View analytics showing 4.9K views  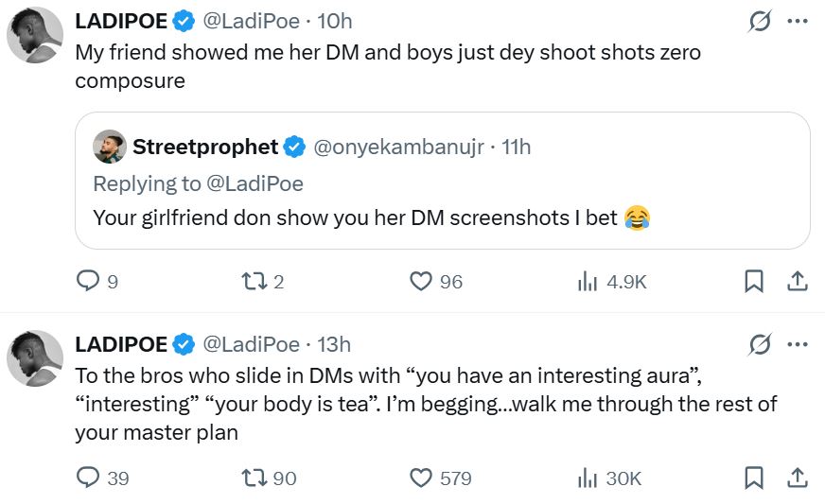click(x=587, y=281)
